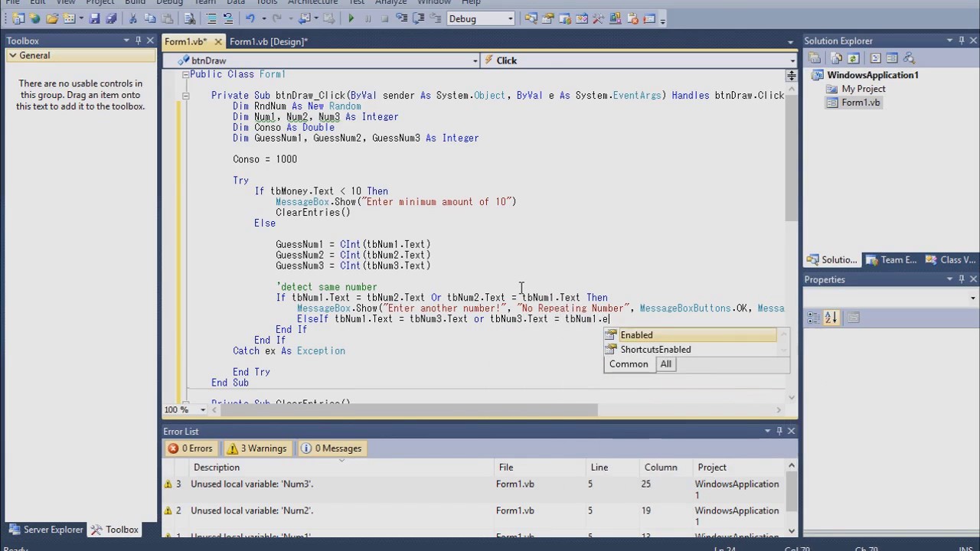The height and width of the screenshot is (551, 980).
Task: Open the Click method dropdown
Action: pyautogui.click(x=792, y=60)
